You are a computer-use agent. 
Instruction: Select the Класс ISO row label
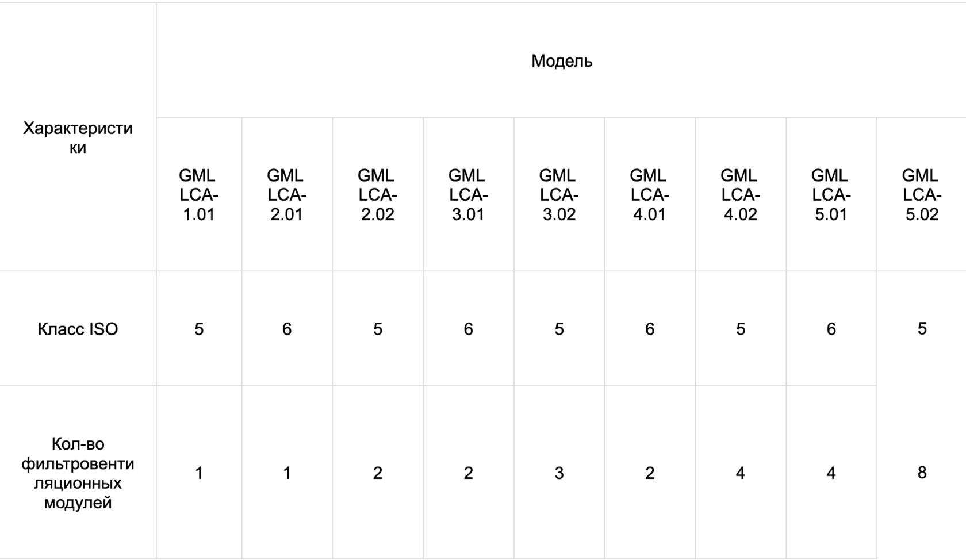[x=78, y=329]
